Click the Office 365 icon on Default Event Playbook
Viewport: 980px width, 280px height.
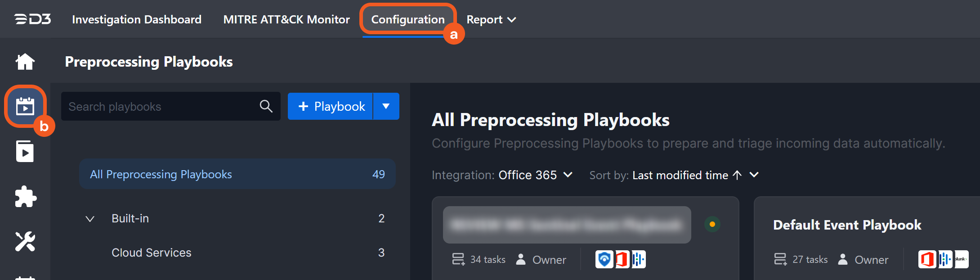927,259
